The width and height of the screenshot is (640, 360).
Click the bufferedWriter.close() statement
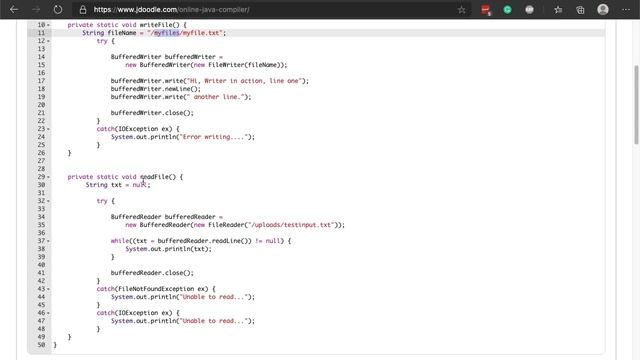(152, 113)
